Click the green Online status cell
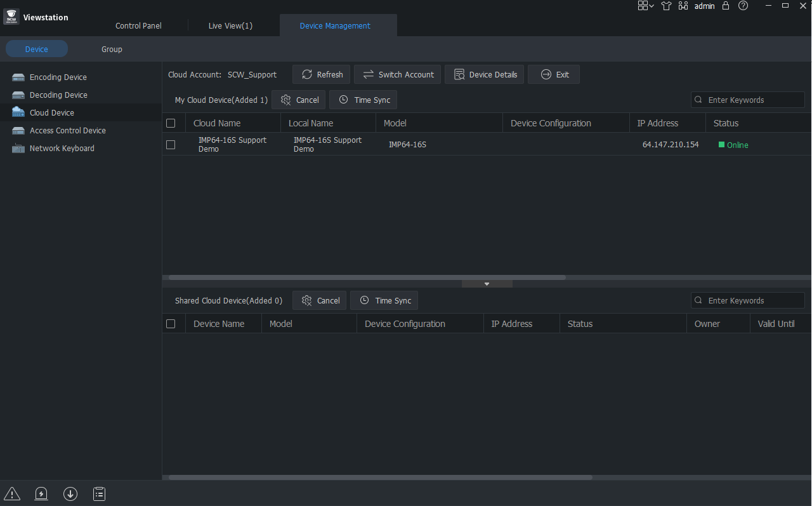This screenshot has height=506, width=812. (x=733, y=145)
